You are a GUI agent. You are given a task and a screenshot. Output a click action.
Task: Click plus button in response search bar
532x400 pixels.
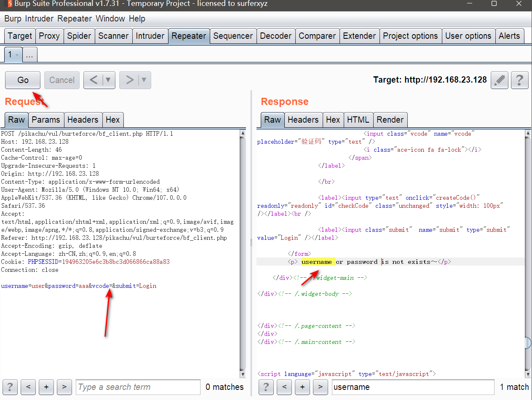[x=302, y=387]
